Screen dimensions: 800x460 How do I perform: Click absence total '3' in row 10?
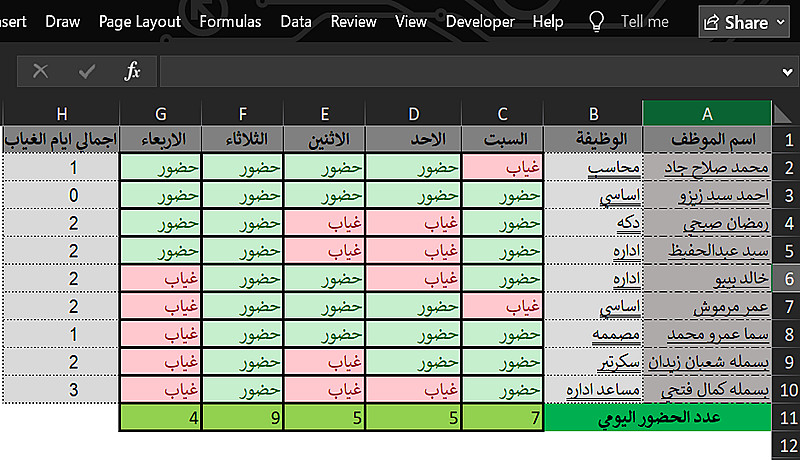61,390
